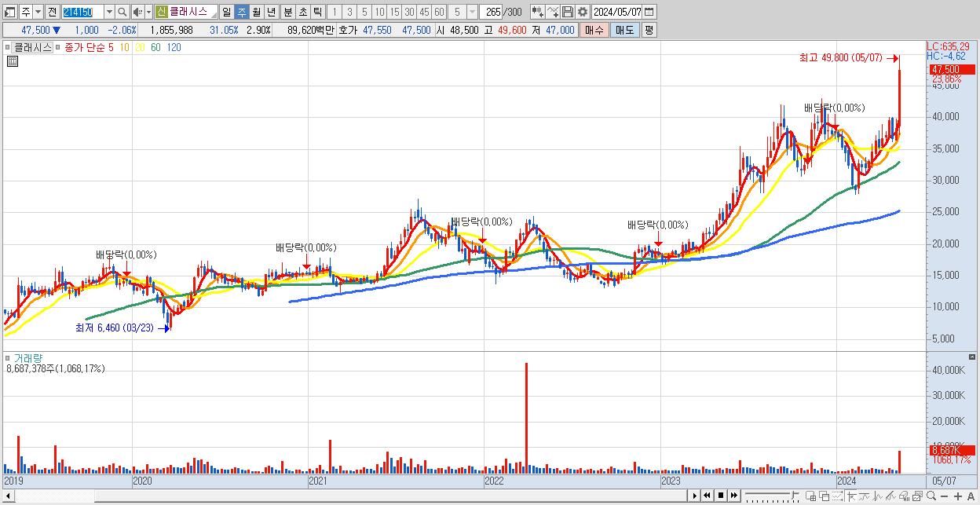980x505 pixels.
Task: Click the chart layout icon at the toolbar's left end
Action: coord(10,12)
